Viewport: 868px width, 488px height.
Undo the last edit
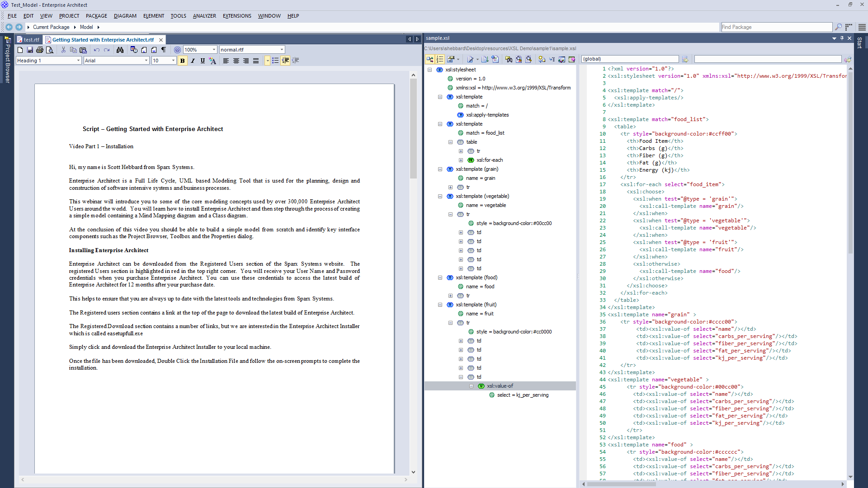tap(97, 50)
